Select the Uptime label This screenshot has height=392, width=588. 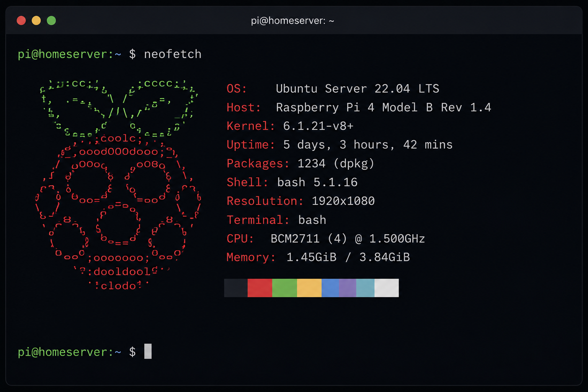[251, 145]
